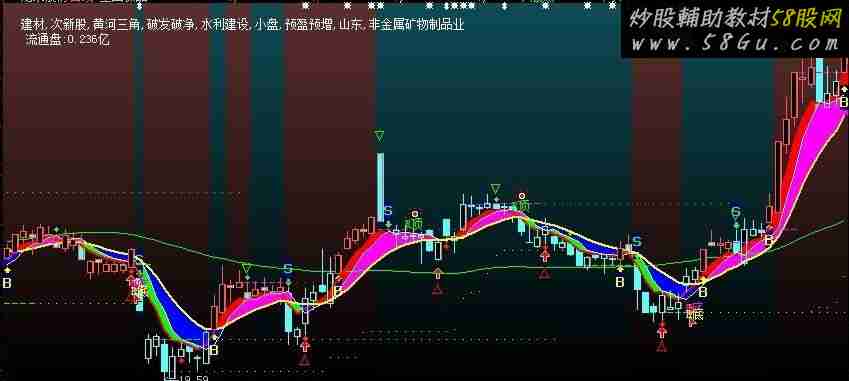Click the green down-triangle above the tall cyan bar
Viewport: 849px width, 381px height.
(380, 135)
